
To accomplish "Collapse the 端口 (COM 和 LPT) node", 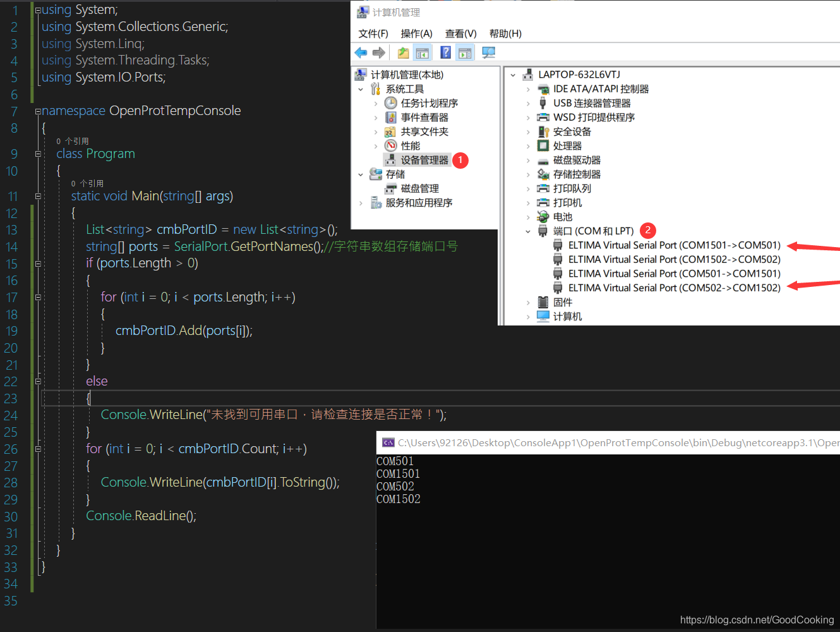I will pyautogui.click(x=528, y=231).
